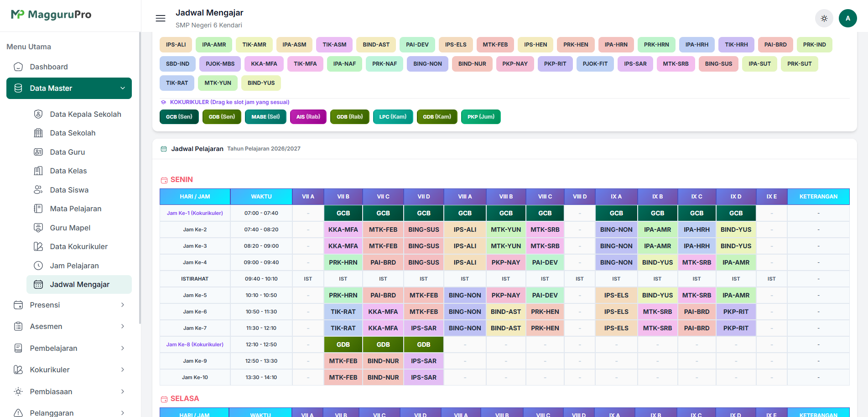868x417 pixels.
Task: Click the Data Siswa people icon
Action: pyautogui.click(x=38, y=190)
